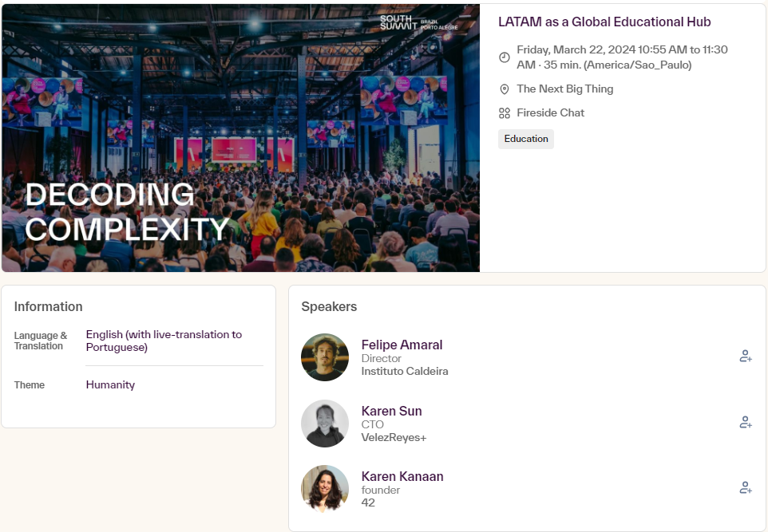Click the Theme label
768x532 pixels.
[30, 385]
